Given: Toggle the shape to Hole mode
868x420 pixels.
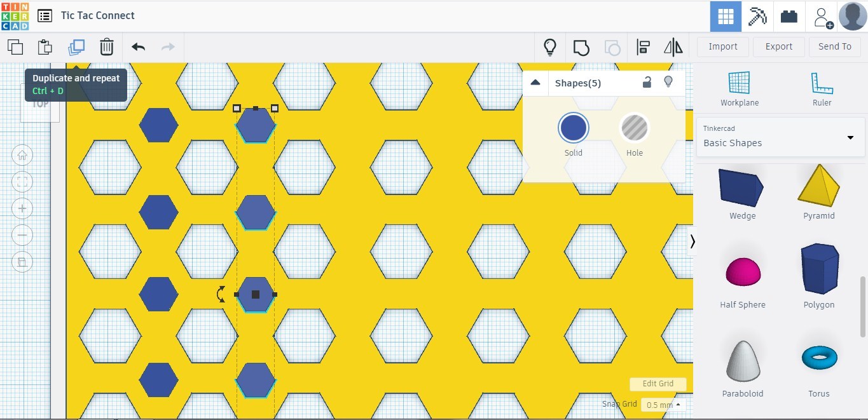Looking at the screenshot, I should click(634, 127).
